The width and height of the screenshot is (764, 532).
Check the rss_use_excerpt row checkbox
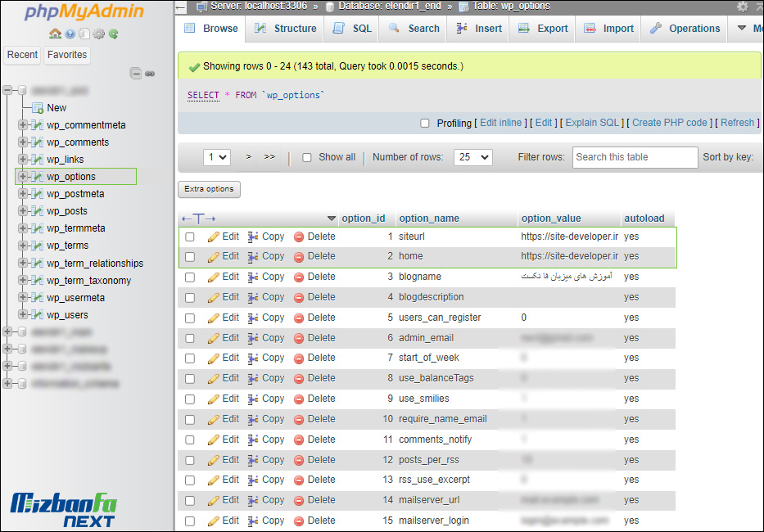190,480
